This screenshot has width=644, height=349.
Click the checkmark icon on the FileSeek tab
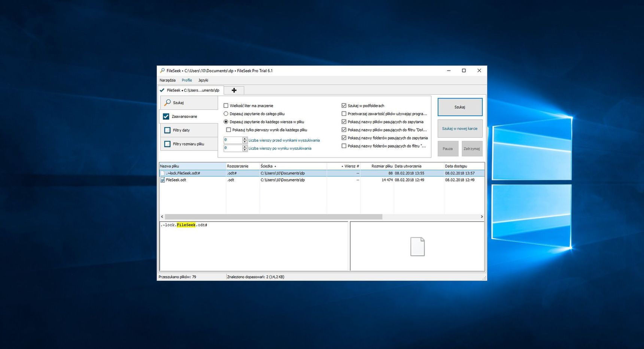pyautogui.click(x=162, y=90)
